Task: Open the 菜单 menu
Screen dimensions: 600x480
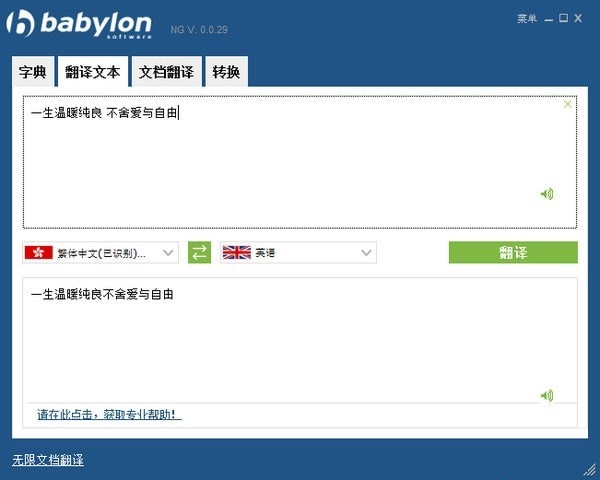Action: click(527, 18)
